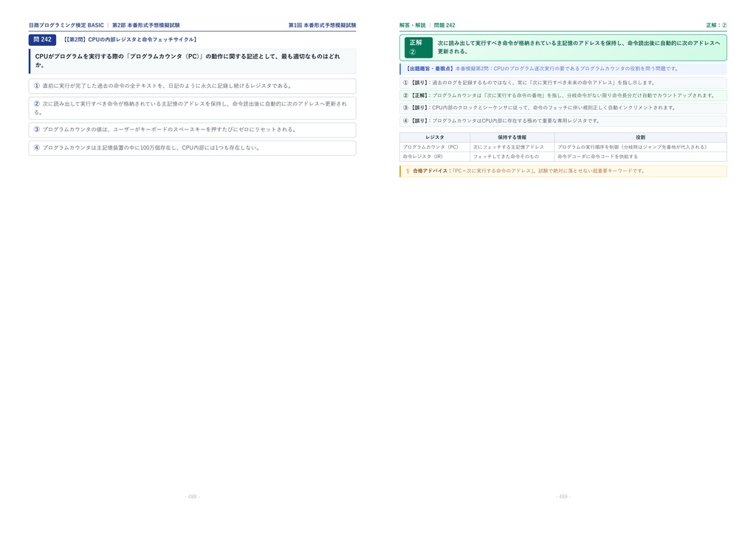Viewport: 756px width, 535px height.
Task: Click explanation ②【正解】 about 次に実行する命令の番地
Action: [563, 95]
